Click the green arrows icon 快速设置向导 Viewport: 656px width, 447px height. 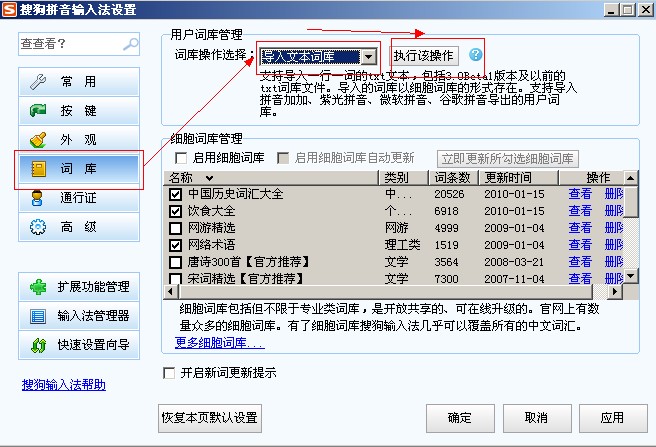38,345
